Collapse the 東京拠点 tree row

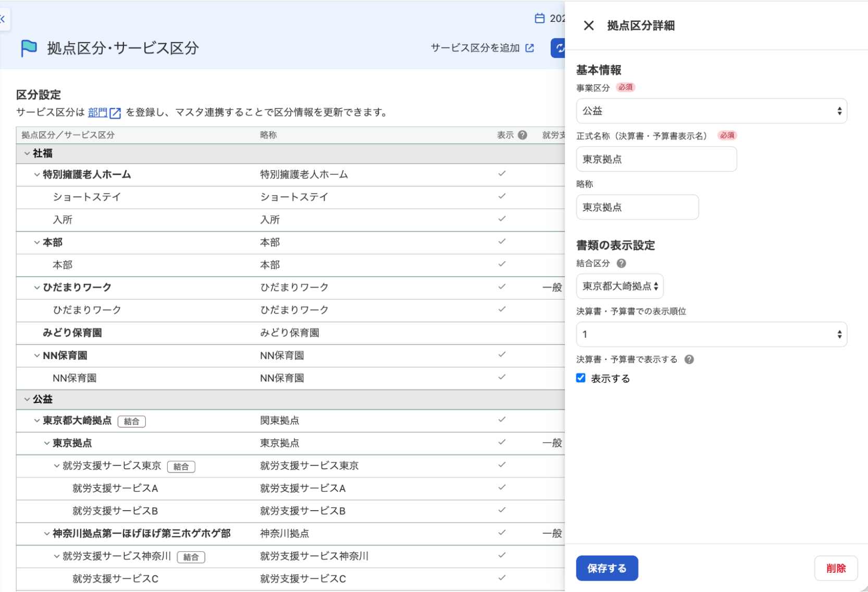(x=47, y=443)
